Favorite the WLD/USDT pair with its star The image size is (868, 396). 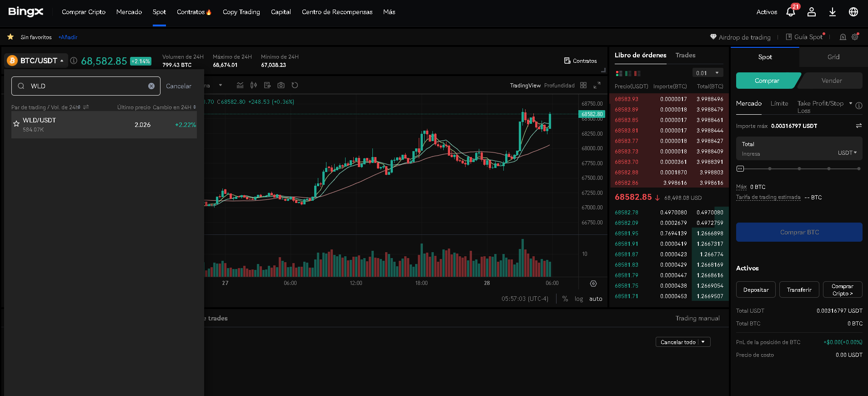(x=16, y=124)
